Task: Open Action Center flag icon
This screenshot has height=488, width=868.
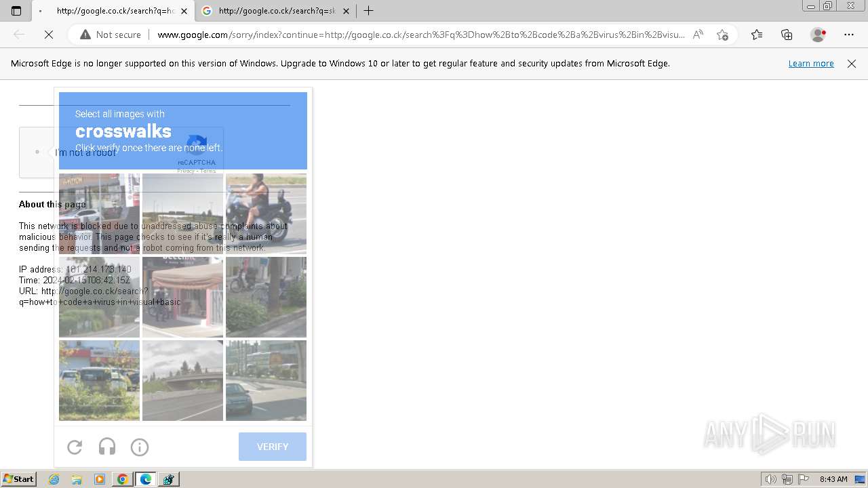Action: 804,479
